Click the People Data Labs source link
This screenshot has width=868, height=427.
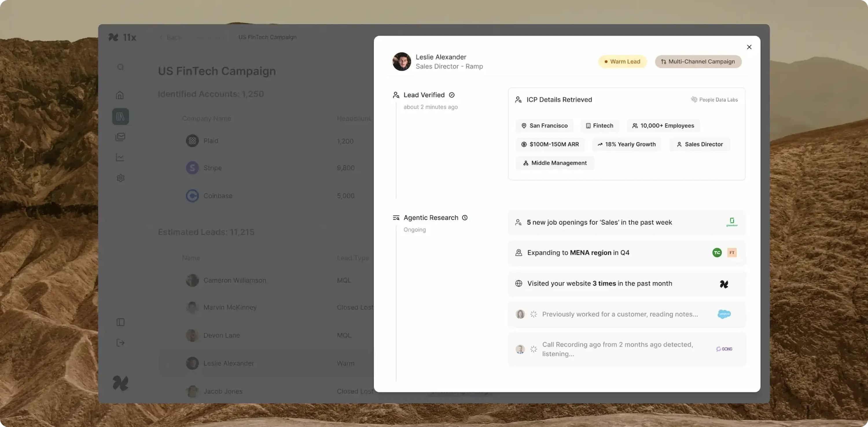coord(714,100)
